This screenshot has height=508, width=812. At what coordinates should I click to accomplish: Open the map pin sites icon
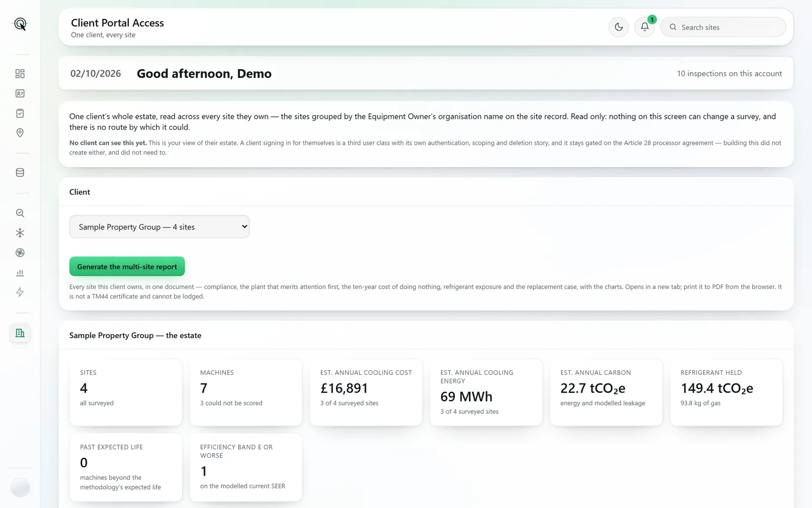coord(20,133)
